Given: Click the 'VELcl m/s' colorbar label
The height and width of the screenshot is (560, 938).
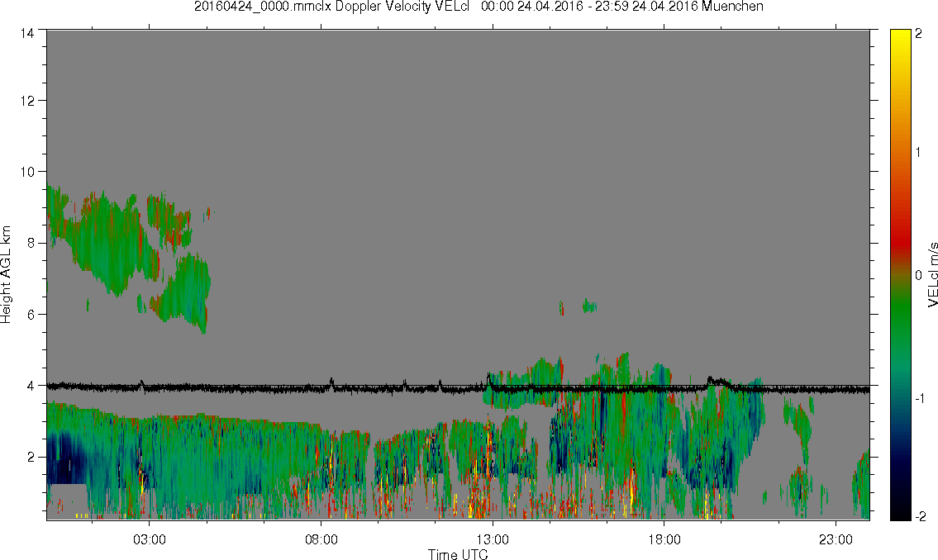Looking at the screenshot, I should point(932,275).
